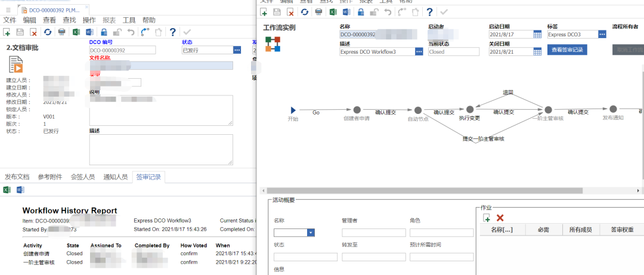Open 查找 menu in DCO window

coord(69,20)
